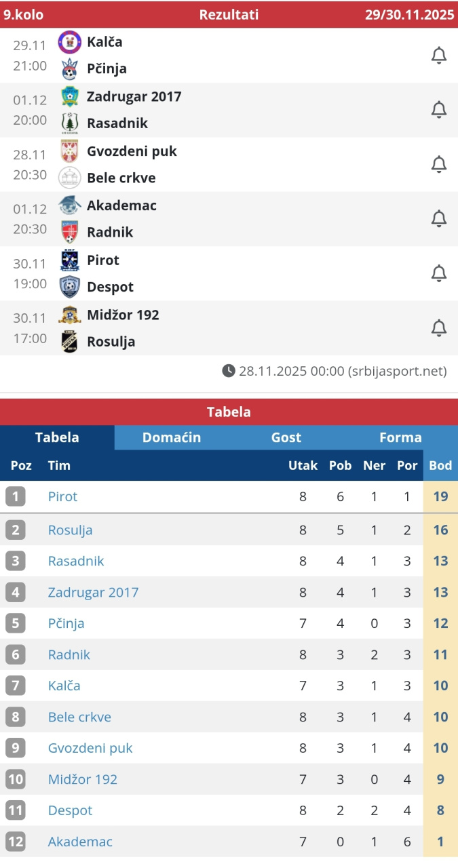Click the Rasadnik club logo
The height and width of the screenshot is (868, 458).
click(x=69, y=123)
